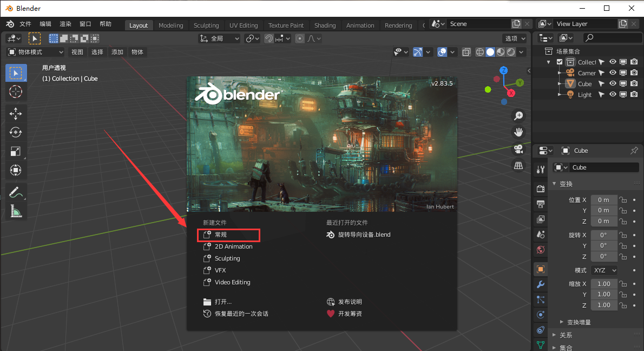Activate the Select Box tool
This screenshot has height=351, width=644.
click(x=16, y=73)
